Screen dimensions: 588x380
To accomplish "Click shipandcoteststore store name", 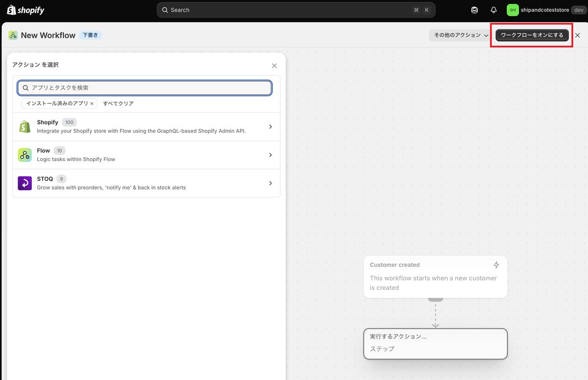I will point(544,10).
